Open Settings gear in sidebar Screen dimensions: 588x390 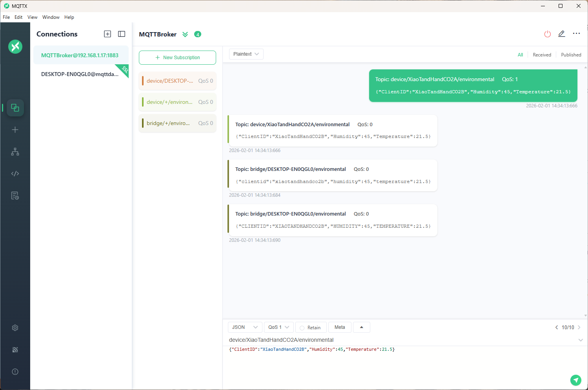(15, 328)
